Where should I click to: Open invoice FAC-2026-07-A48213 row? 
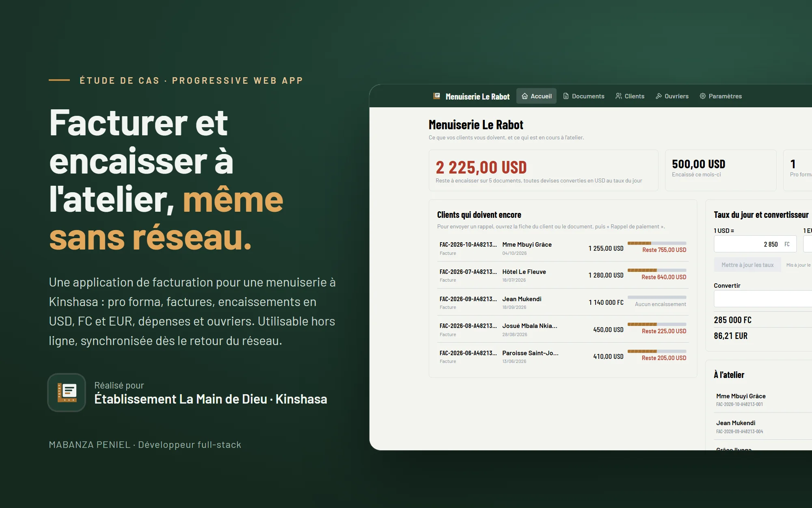click(x=563, y=275)
